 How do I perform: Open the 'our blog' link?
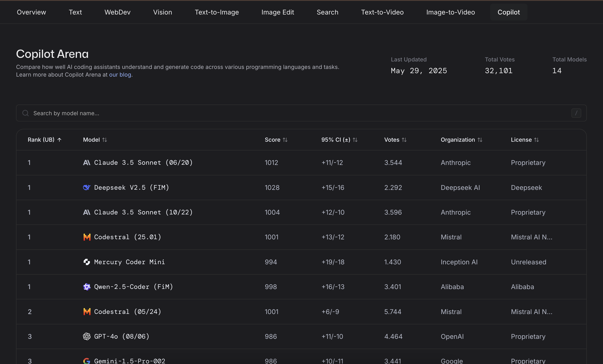point(120,75)
